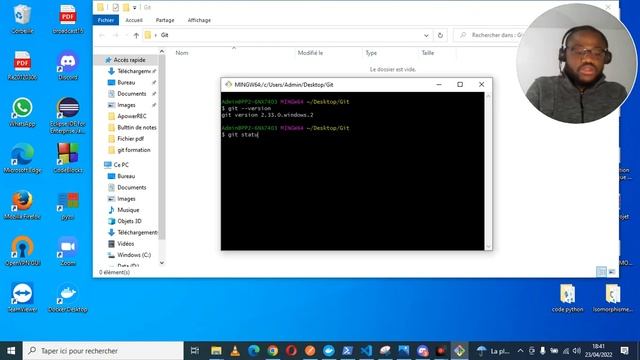The height and width of the screenshot is (360, 640).
Task: Sort files by Nom column
Action: [182, 53]
